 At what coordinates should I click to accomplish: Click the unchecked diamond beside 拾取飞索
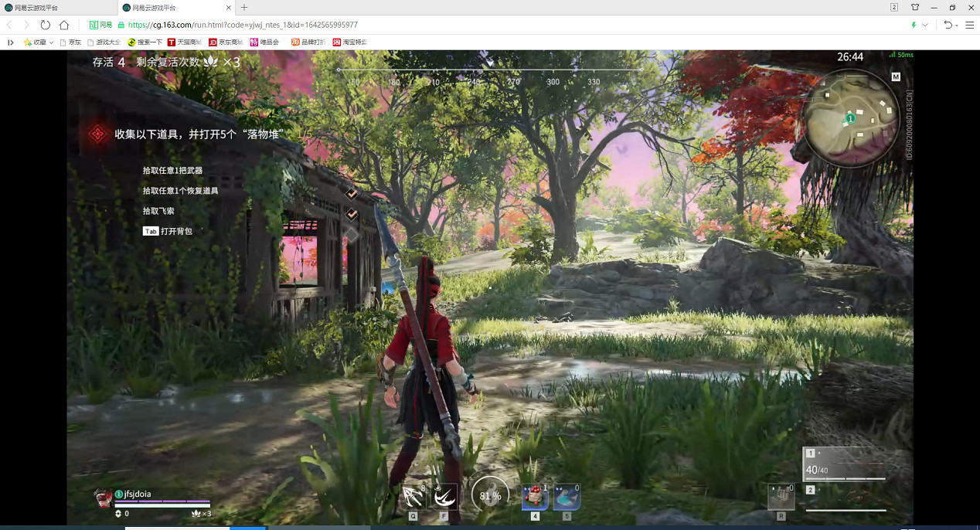(x=351, y=234)
